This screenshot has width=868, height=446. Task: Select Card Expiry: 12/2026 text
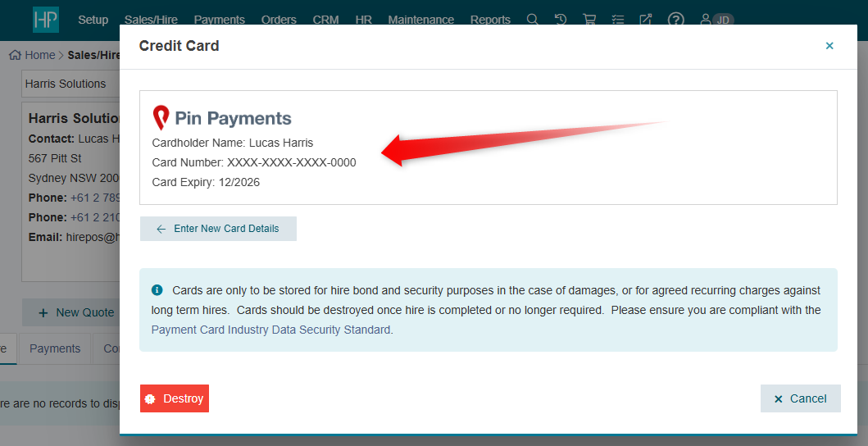(x=206, y=182)
